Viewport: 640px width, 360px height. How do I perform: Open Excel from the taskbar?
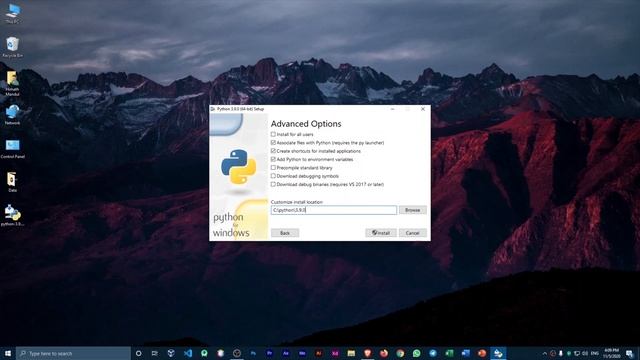449,353
